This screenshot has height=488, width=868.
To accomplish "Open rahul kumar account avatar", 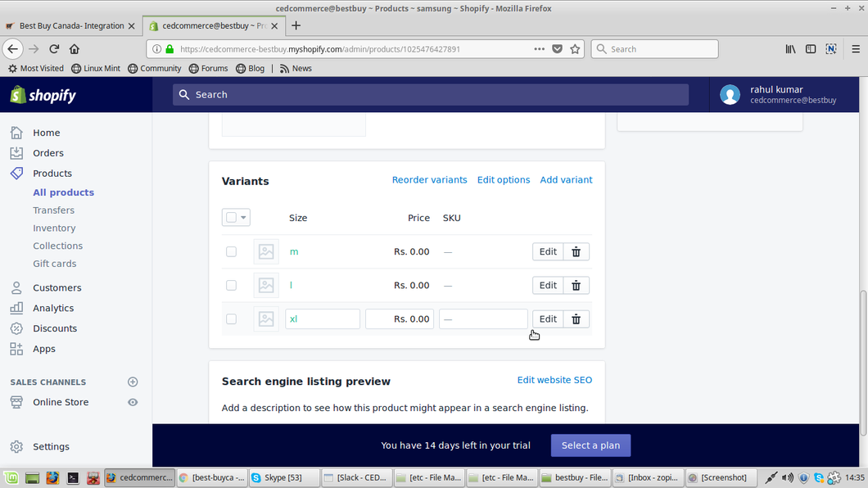I will pos(730,95).
